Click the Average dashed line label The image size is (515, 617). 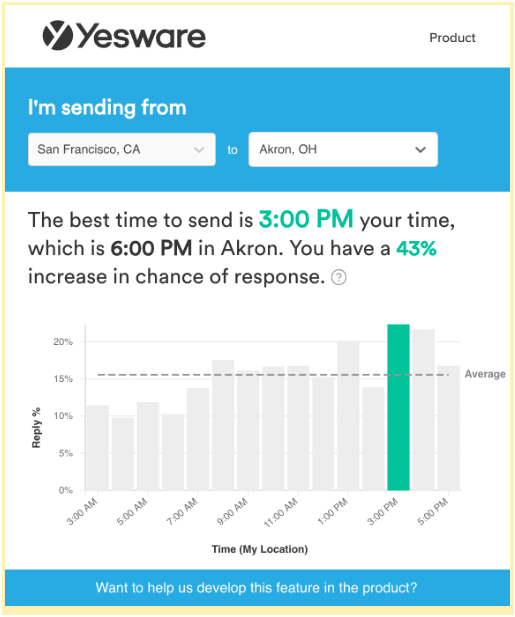(485, 374)
